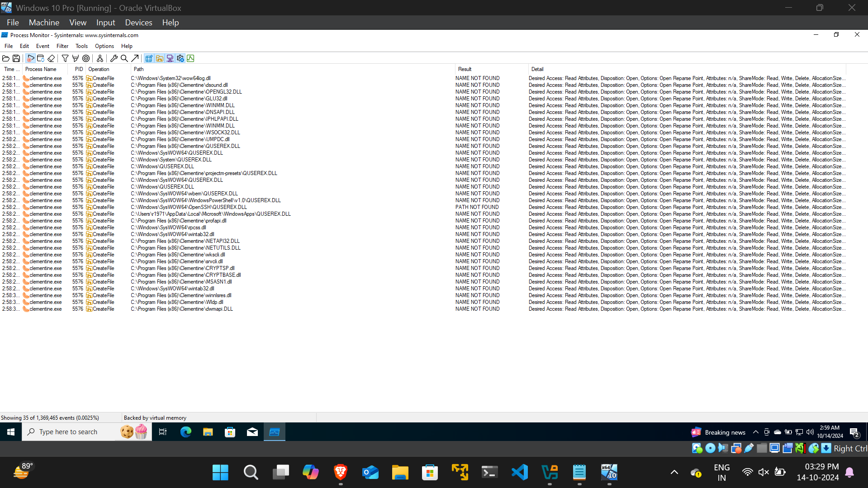
Task: Disable Show File System Activity
Action: pyautogui.click(x=160, y=58)
